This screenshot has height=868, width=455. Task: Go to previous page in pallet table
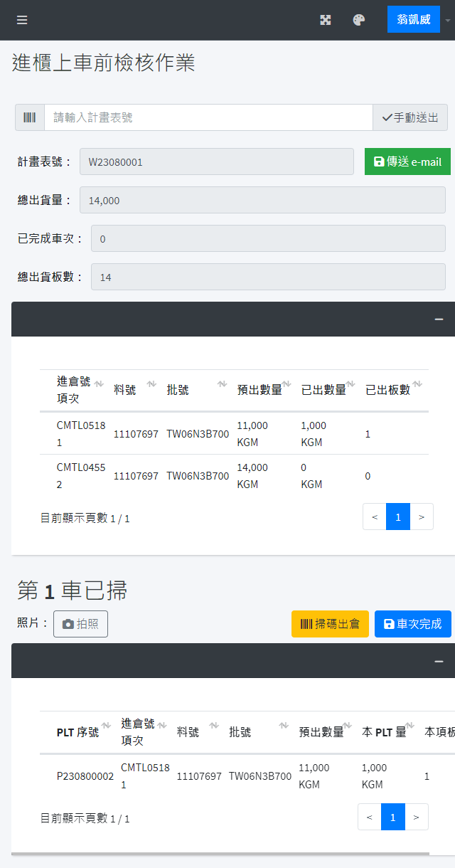pos(369,817)
